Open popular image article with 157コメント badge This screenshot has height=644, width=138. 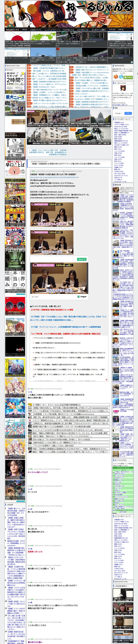123,623
